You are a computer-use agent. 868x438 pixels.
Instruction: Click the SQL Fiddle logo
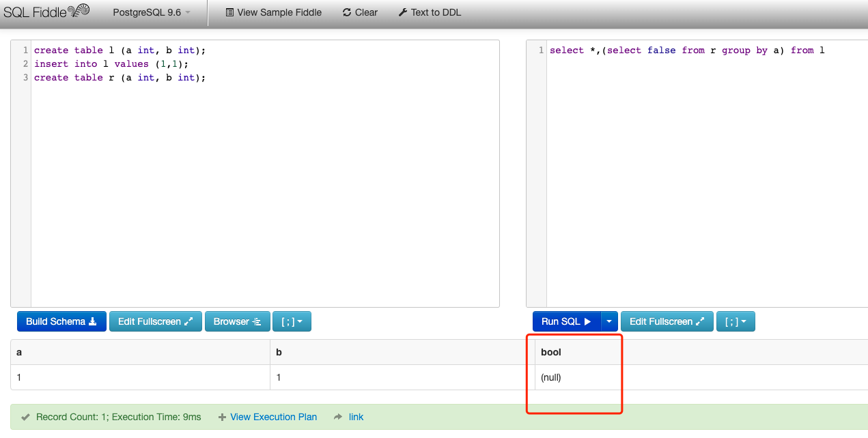(46, 12)
